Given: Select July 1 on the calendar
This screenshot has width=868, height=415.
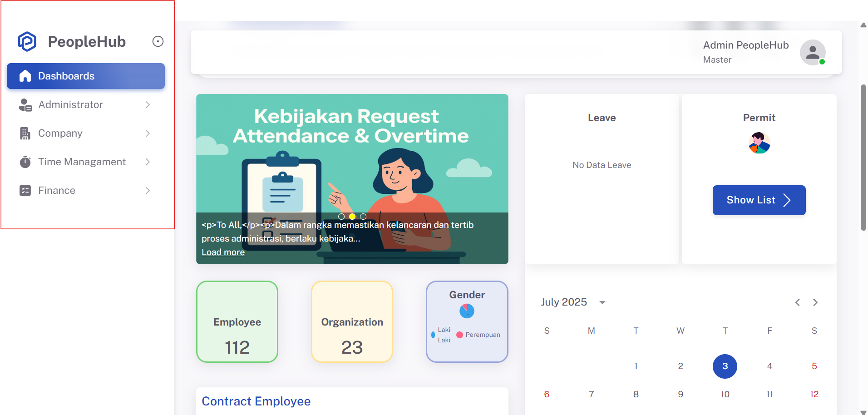Looking at the screenshot, I should pyautogui.click(x=636, y=366).
